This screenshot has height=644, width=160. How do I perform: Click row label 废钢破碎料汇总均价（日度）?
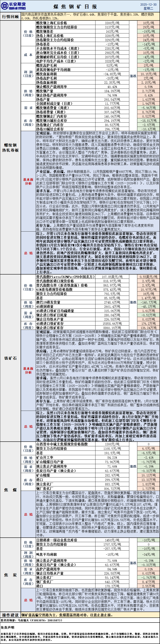pos(59,57)
